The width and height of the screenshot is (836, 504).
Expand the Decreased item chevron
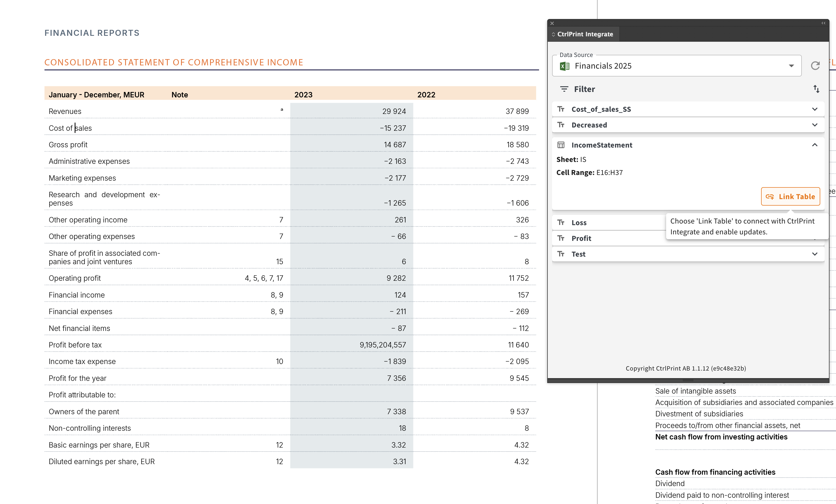pos(815,125)
